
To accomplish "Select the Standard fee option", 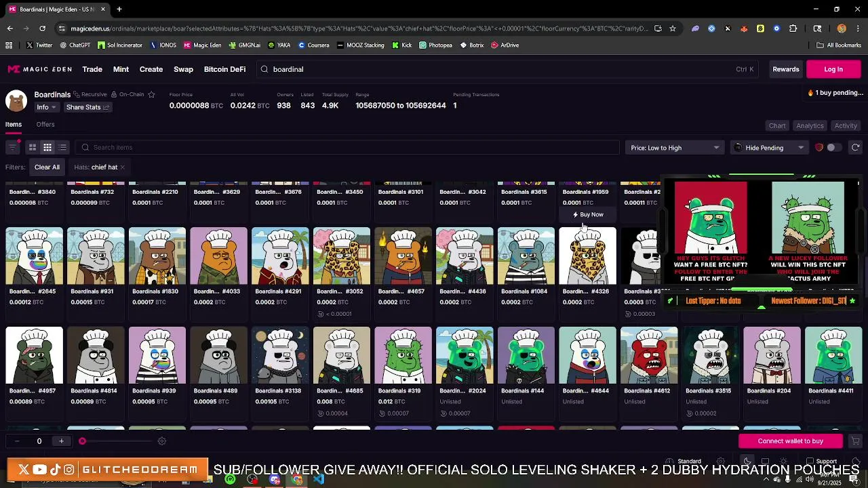I will (x=684, y=462).
